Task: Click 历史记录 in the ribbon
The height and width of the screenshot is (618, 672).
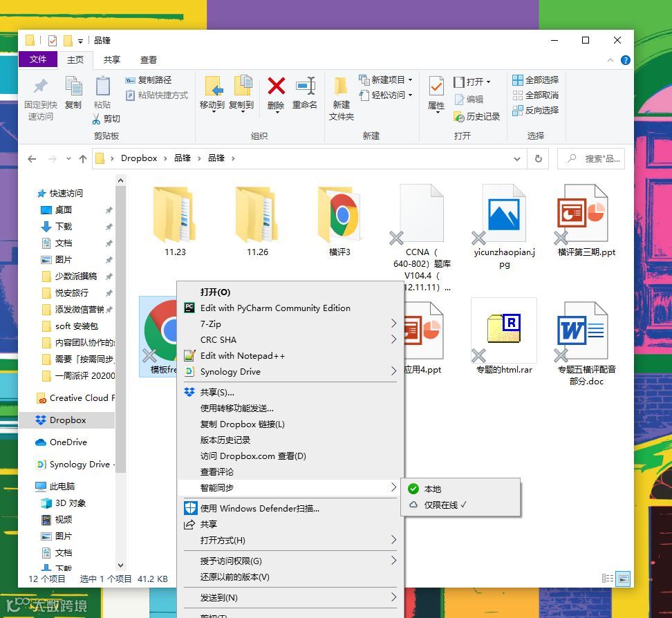Action: (x=477, y=117)
